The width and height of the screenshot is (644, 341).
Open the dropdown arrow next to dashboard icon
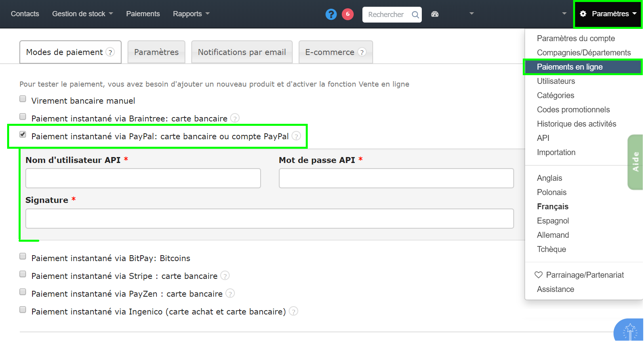pos(471,14)
